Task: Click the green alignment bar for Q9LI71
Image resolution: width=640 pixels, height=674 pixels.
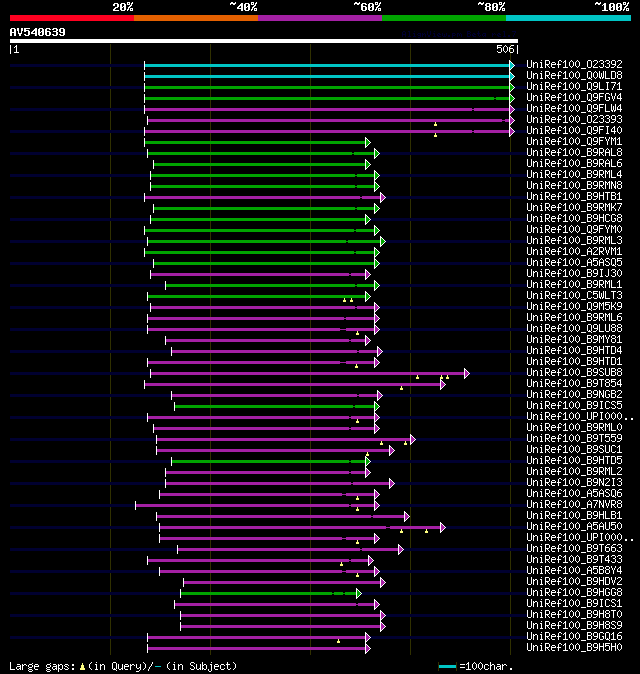Action: (327, 88)
